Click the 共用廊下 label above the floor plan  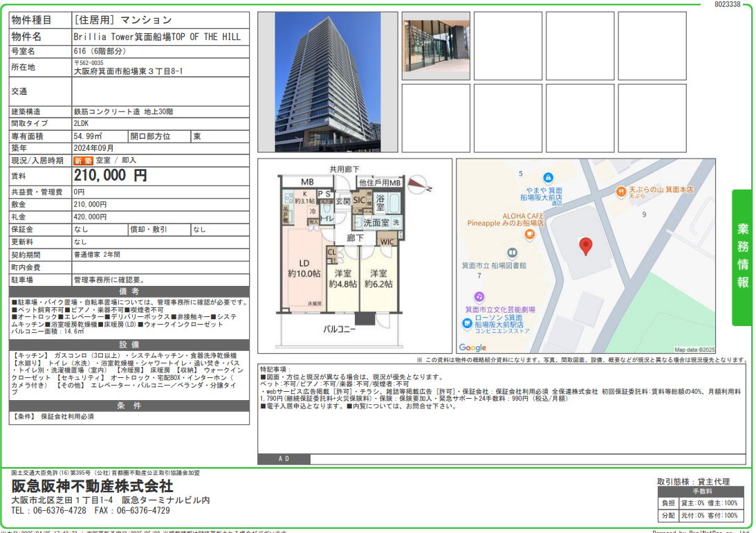[344, 170]
